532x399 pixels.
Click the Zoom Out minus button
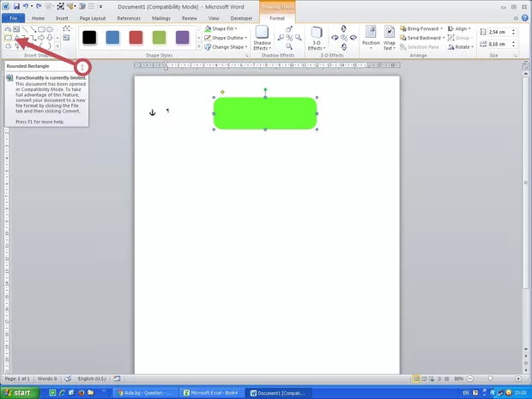click(470, 378)
